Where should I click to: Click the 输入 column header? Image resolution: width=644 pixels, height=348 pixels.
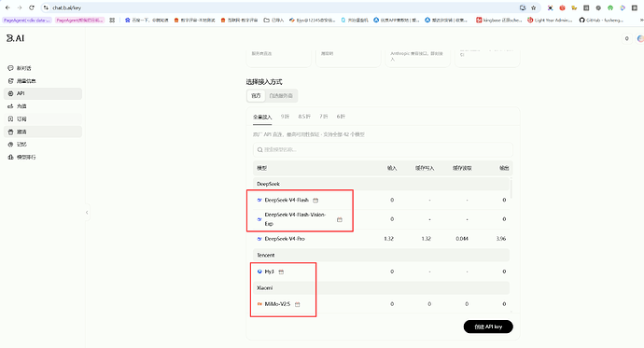pyautogui.click(x=392, y=168)
